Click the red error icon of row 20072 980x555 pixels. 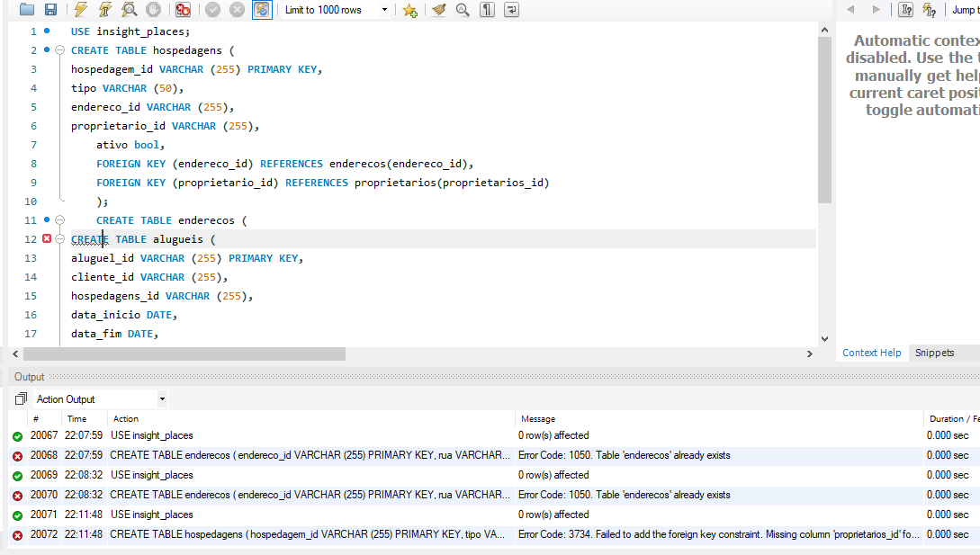[x=17, y=535]
